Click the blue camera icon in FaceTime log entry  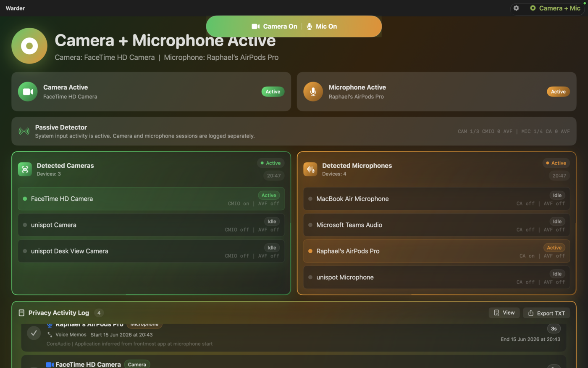(50, 365)
